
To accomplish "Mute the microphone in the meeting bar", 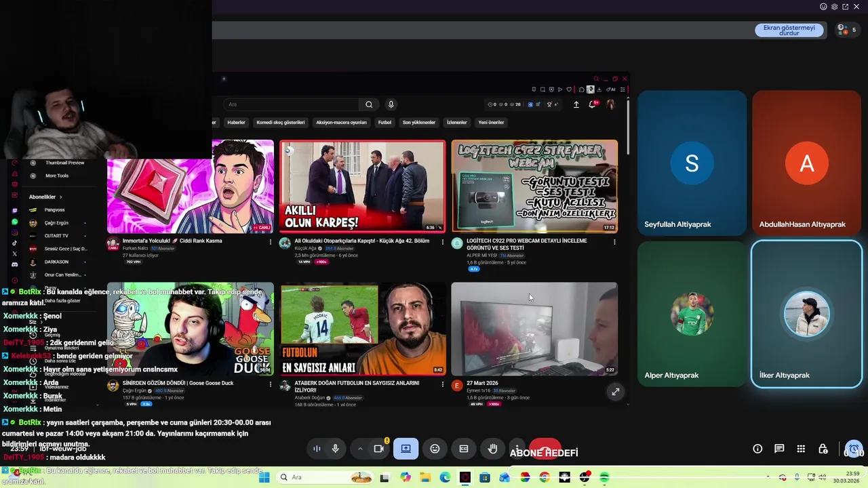I will [x=335, y=449].
